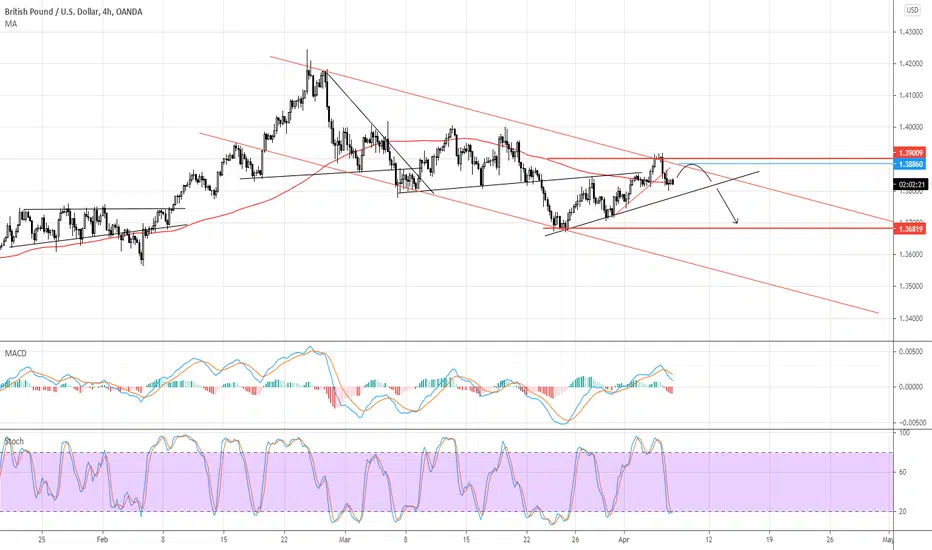Viewport: 932px width, 550px height.
Task: Click the Feb date on time axis
Action: [x=102, y=540]
